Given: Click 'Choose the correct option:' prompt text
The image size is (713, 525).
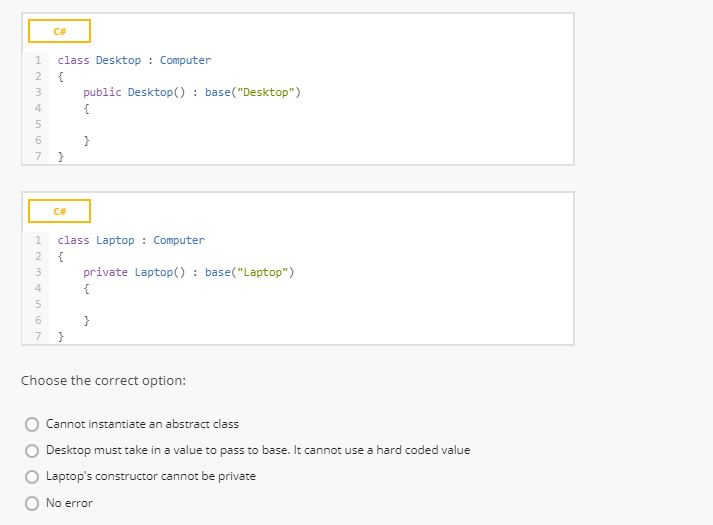Looking at the screenshot, I should 103,380.
